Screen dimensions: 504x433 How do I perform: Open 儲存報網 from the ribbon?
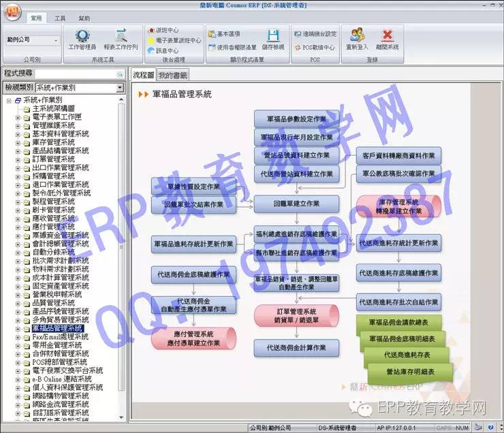[x=272, y=39]
